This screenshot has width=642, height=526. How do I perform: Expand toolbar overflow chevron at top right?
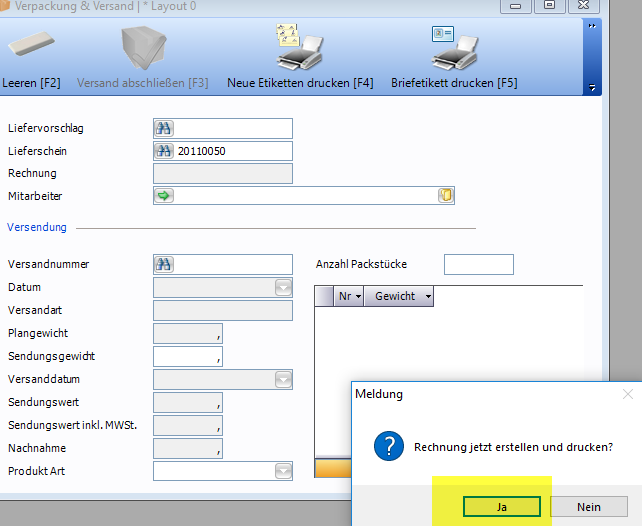[592, 26]
